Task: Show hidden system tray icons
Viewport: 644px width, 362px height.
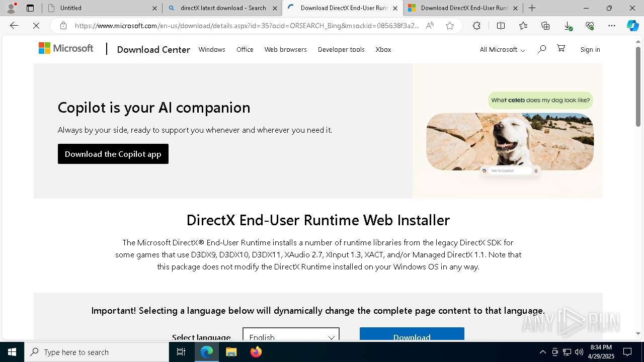Action: (542, 352)
